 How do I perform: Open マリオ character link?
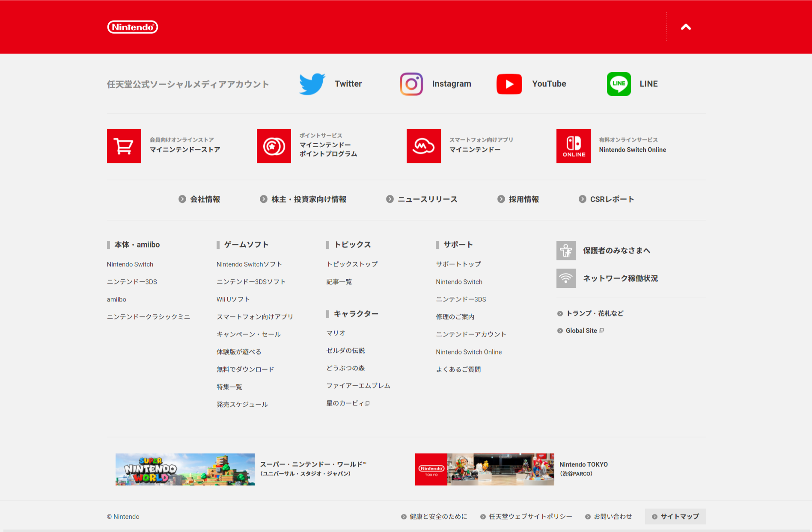[x=336, y=333]
